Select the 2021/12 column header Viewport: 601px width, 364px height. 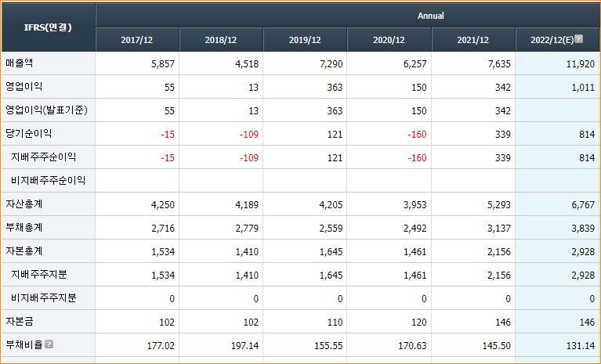coord(473,40)
